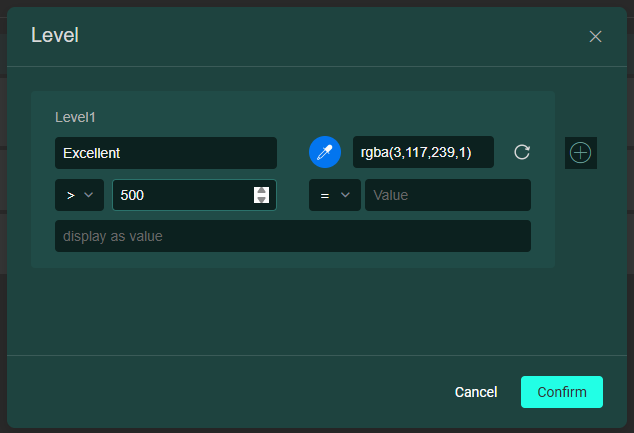Click the Level dialog title

tap(55, 36)
